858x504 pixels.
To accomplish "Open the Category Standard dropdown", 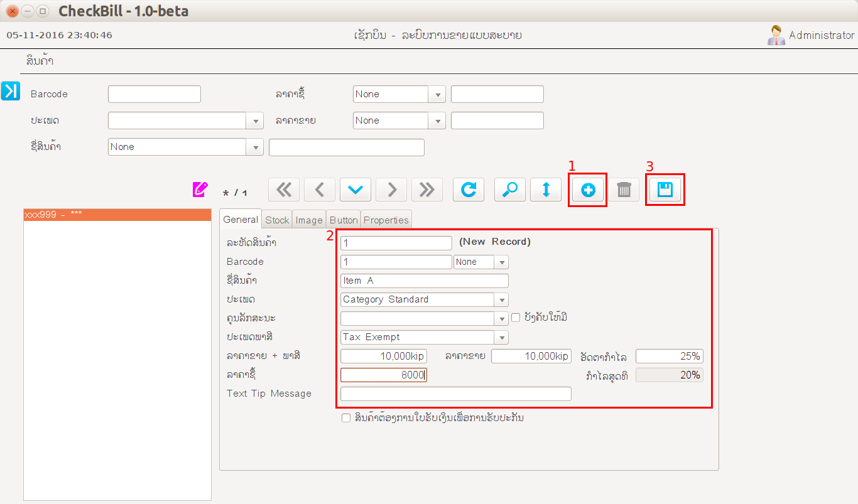I will point(501,300).
